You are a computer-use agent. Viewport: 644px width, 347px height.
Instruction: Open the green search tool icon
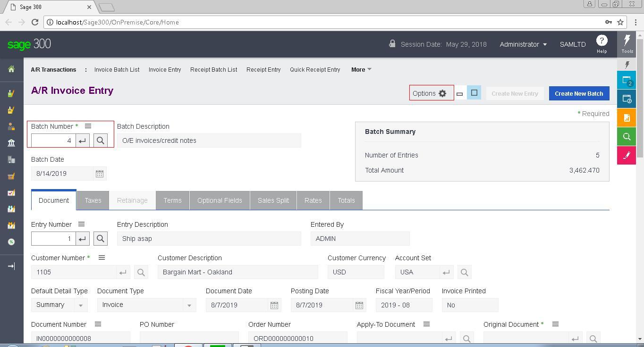coord(627,137)
